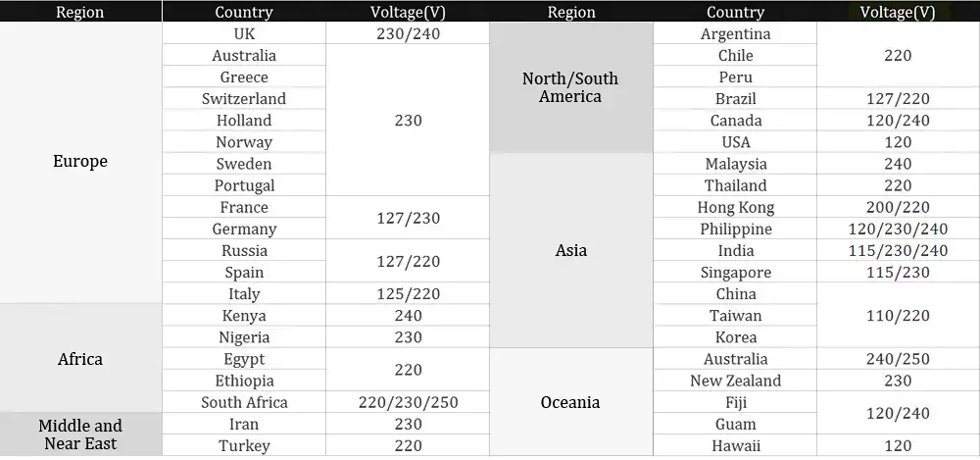Click the rightmost Voltage(V) column header
Image resolution: width=980 pixels, height=460 pixels.
898,12
